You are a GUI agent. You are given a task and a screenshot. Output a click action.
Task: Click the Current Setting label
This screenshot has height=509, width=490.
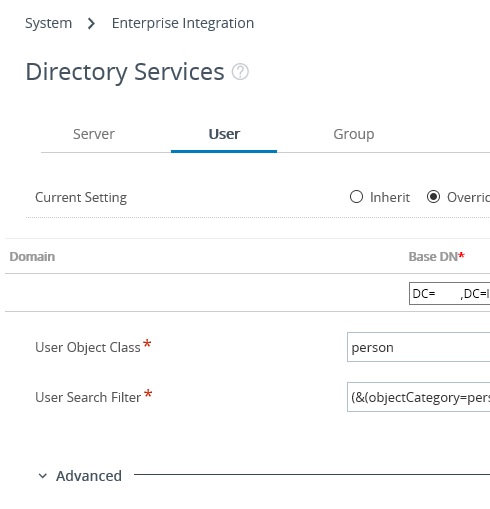[x=81, y=197]
